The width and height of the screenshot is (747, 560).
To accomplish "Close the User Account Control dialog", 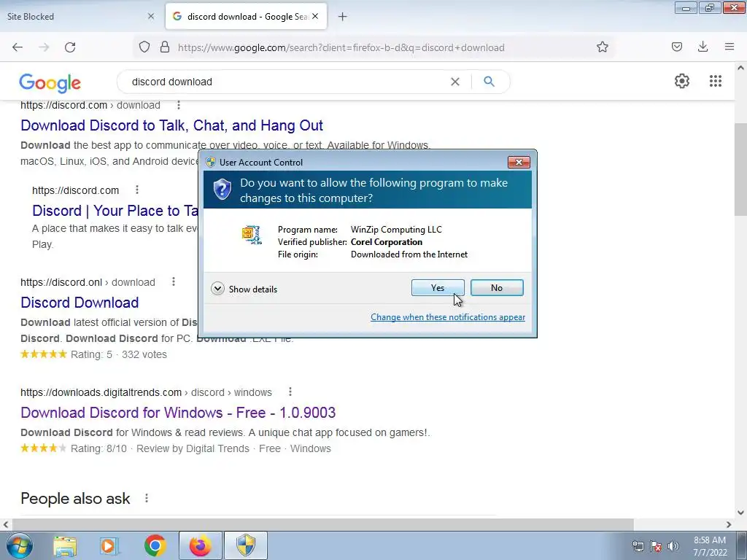I will 519,163.
